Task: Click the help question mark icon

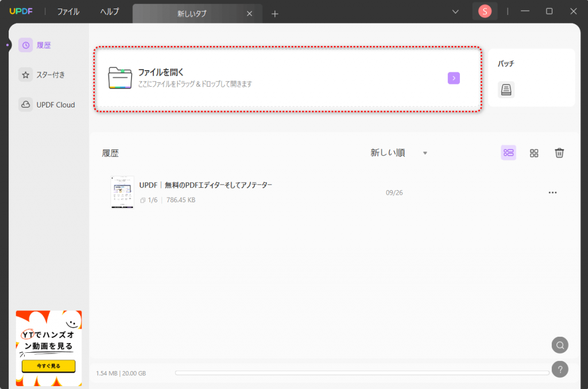Action: click(x=560, y=368)
